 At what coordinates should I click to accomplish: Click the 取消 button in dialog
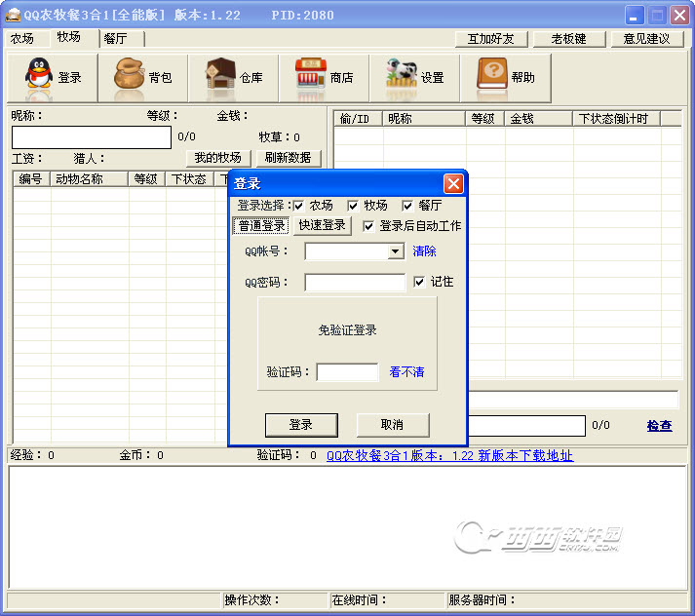(x=392, y=425)
